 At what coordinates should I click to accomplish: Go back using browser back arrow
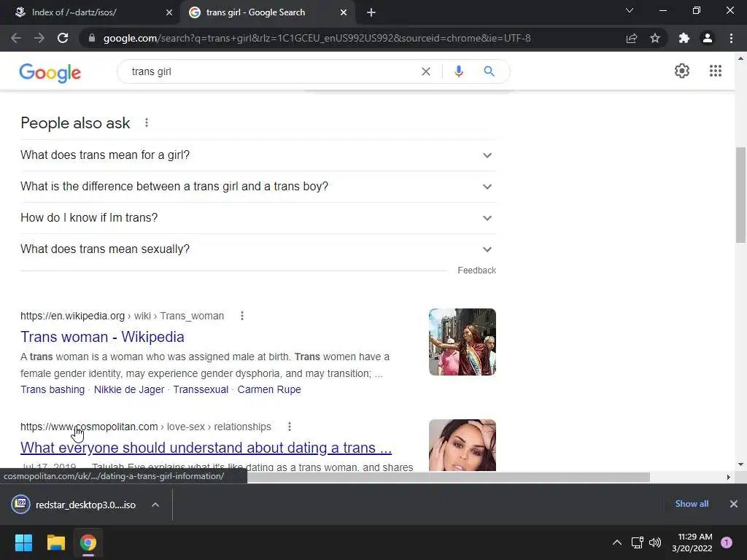click(x=16, y=38)
